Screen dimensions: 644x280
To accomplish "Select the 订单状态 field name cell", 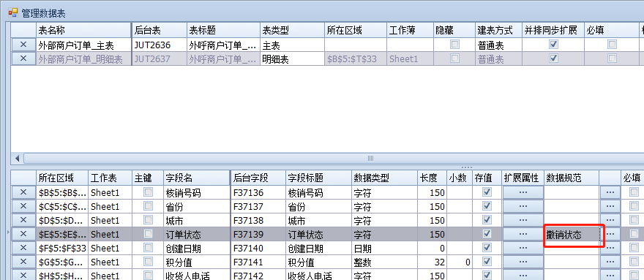I will point(197,235).
